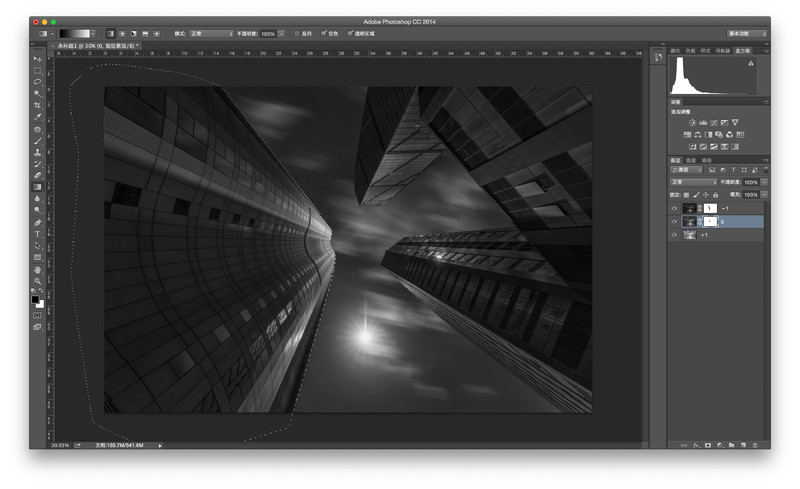Click the foreground color swatch
Image resolution: width=800 pixels, height=489 pixels.
[35, 300]
